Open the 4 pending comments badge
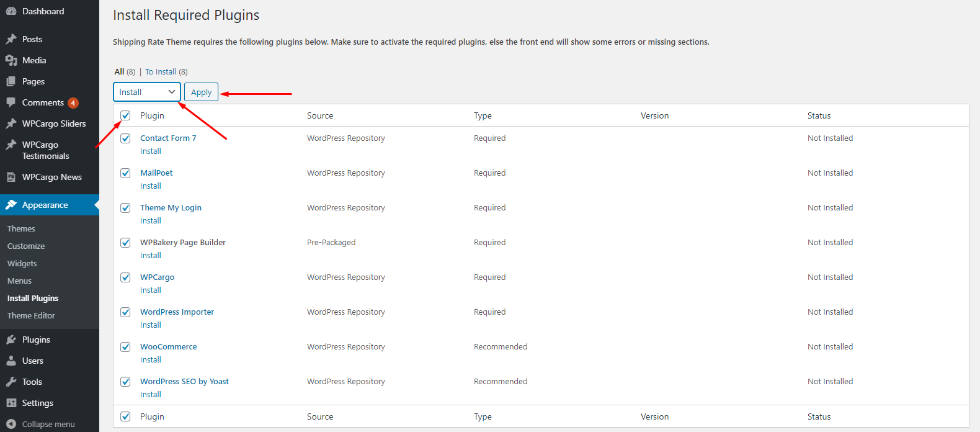This screenshot has width=980, height=432. point(73,103)
